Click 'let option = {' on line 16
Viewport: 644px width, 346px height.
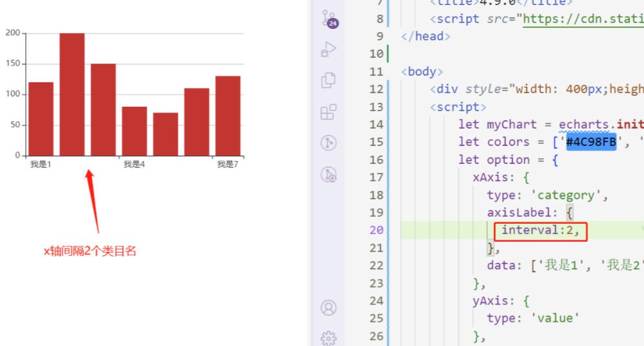(509, 159)
